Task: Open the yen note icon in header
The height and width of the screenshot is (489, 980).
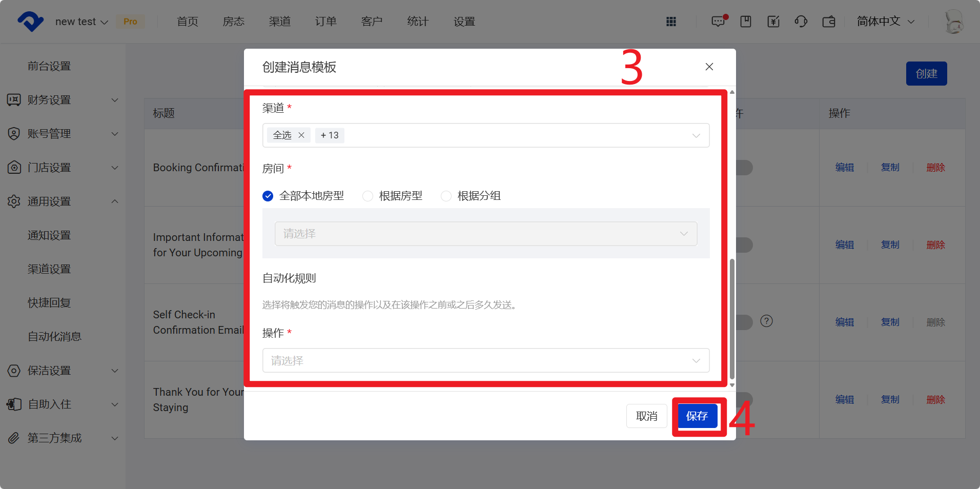Action: click(x=773, y=22)
